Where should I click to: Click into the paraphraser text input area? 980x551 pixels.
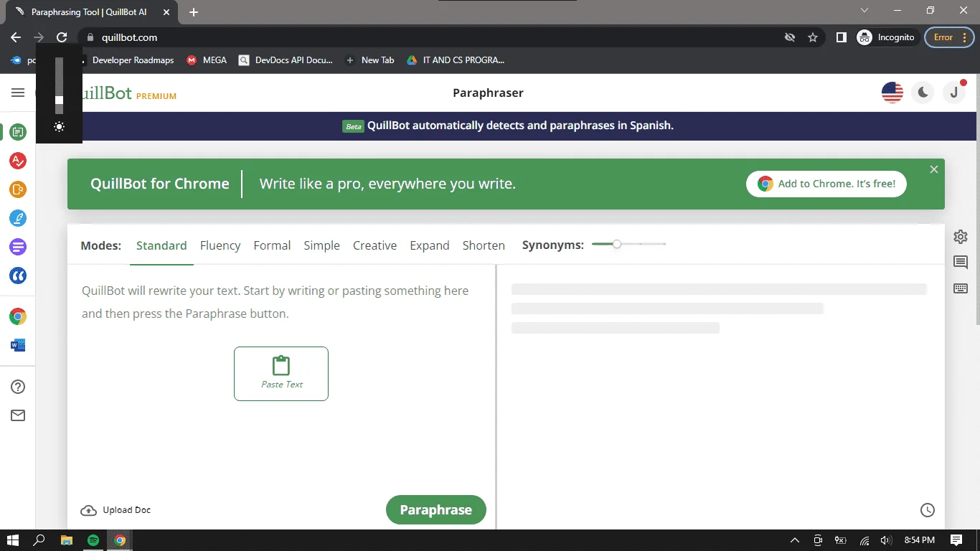(x=281, y=380)
